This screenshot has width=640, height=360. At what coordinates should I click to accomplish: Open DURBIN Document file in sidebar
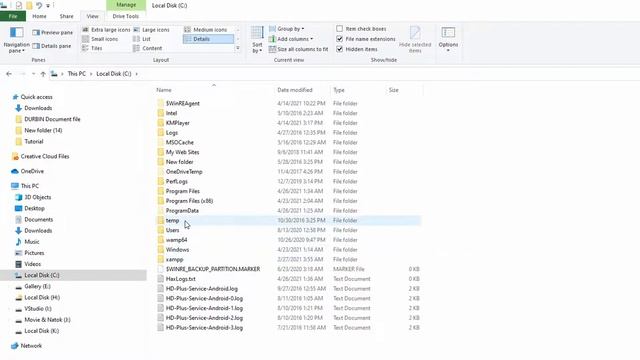click(48, 119)
